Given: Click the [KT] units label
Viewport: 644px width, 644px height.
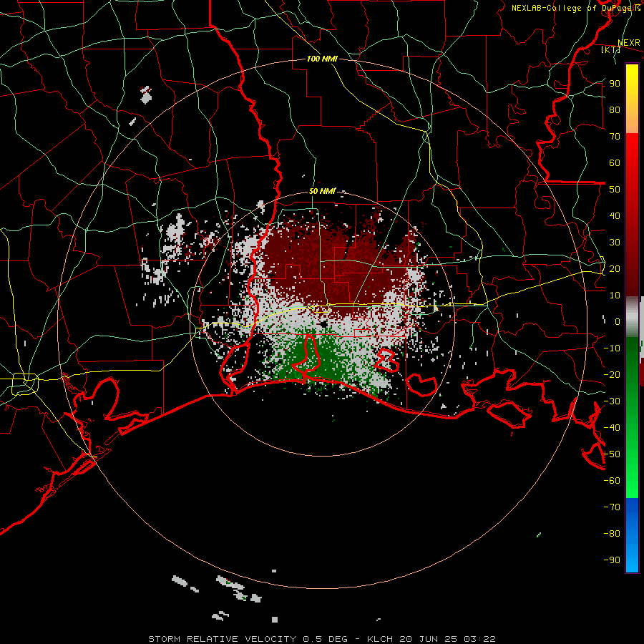Looking at the screenshot, I should [x=611, y=49].
